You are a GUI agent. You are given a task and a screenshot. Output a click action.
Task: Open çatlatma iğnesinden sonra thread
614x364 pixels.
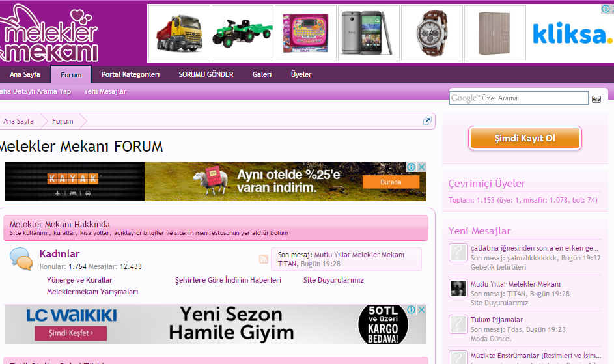pos(534,248)
